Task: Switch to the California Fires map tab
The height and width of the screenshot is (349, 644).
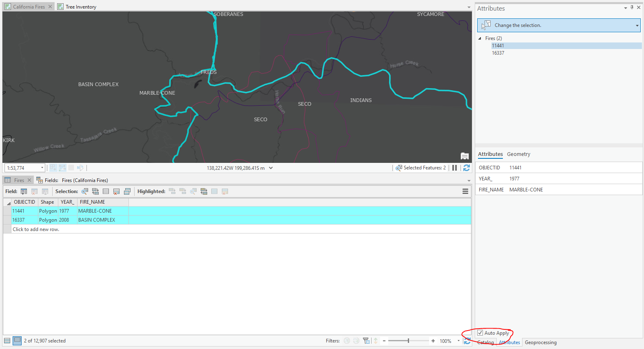Action: (x=29, y=7)
